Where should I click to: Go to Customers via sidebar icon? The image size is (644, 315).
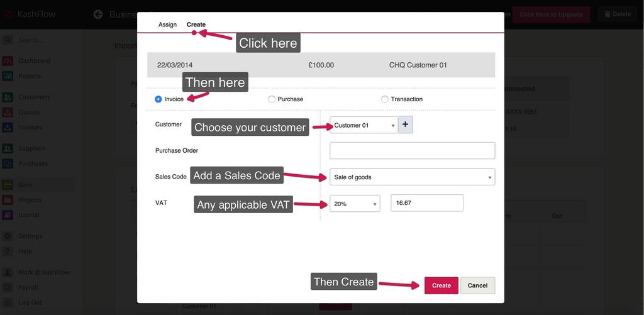pyautogui.click(x=8, y=97)
